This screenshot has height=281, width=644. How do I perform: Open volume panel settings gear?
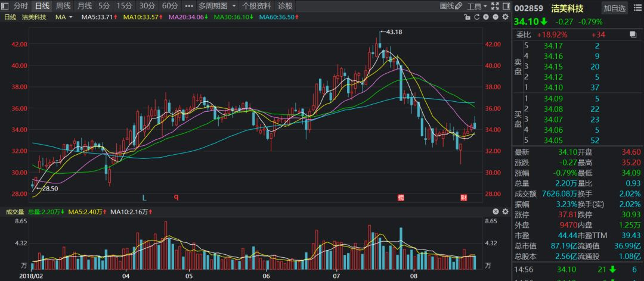tap(505, 212)
